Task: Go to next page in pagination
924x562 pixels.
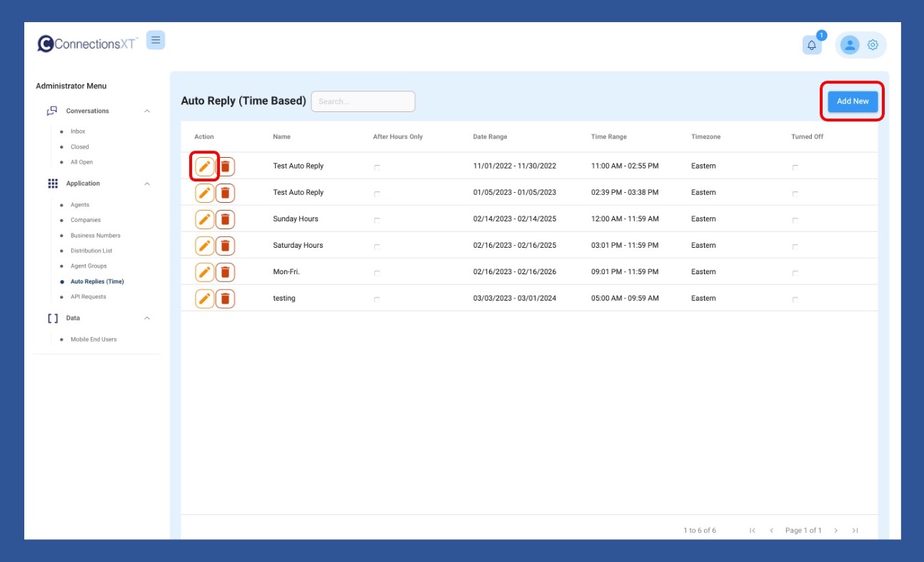Action: pyautogui.click(x=835, y=531)
